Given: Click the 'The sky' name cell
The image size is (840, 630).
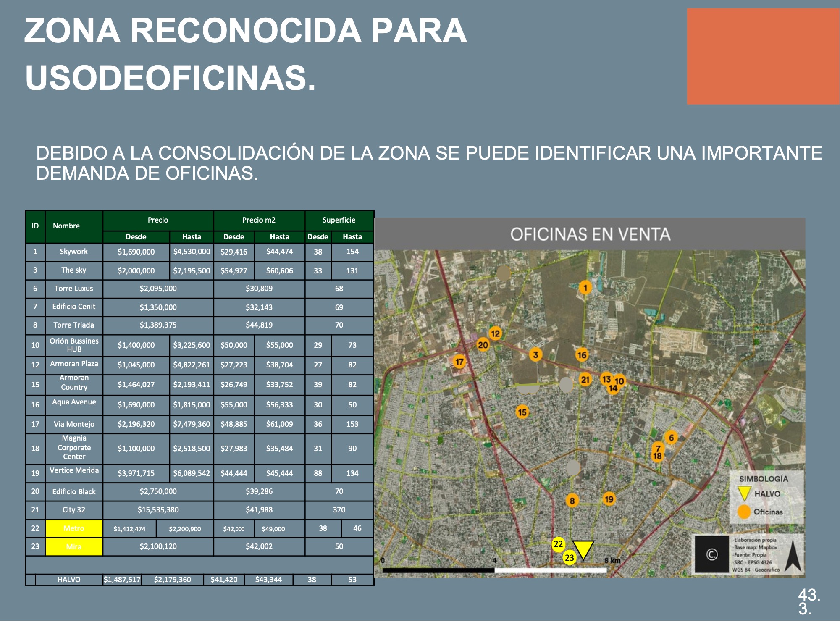Looking at the screenshot, I should 74,270.
